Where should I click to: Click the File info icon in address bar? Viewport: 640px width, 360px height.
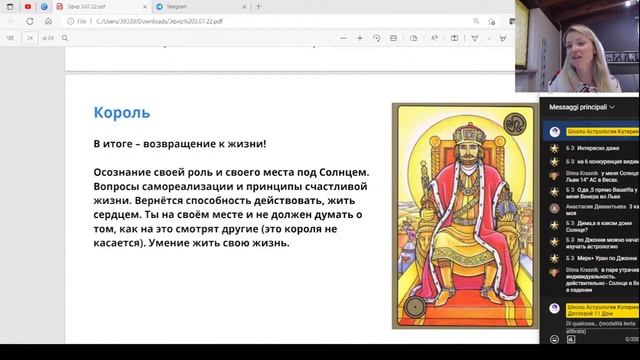(x=71, y=21)
